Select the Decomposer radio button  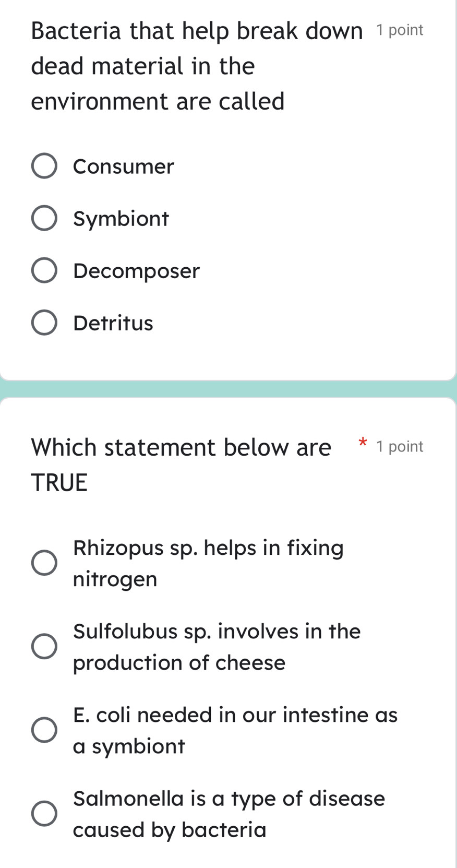(44, 270)
